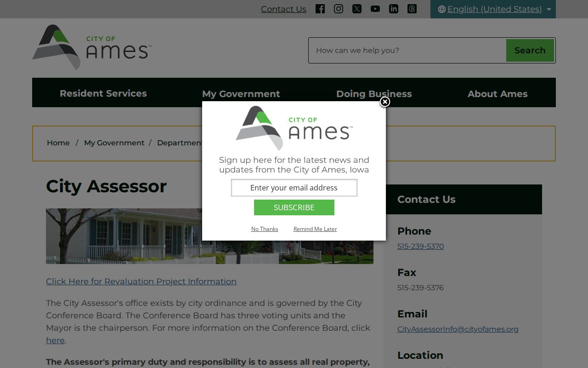This screenshot has width=588, height=368.
Task: Click the globe icon in language selector
Action: [x=442, y=9]
